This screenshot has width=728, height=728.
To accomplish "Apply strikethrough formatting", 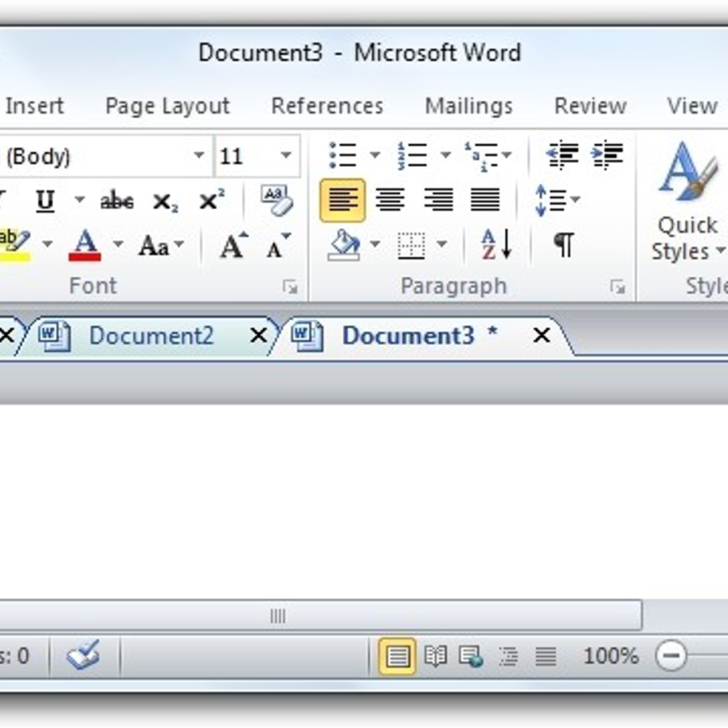I will [x=117, y=201].
